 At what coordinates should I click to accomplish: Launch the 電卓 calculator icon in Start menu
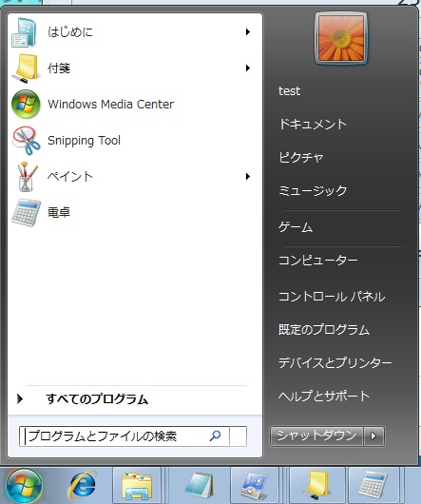tap(26, 212)
